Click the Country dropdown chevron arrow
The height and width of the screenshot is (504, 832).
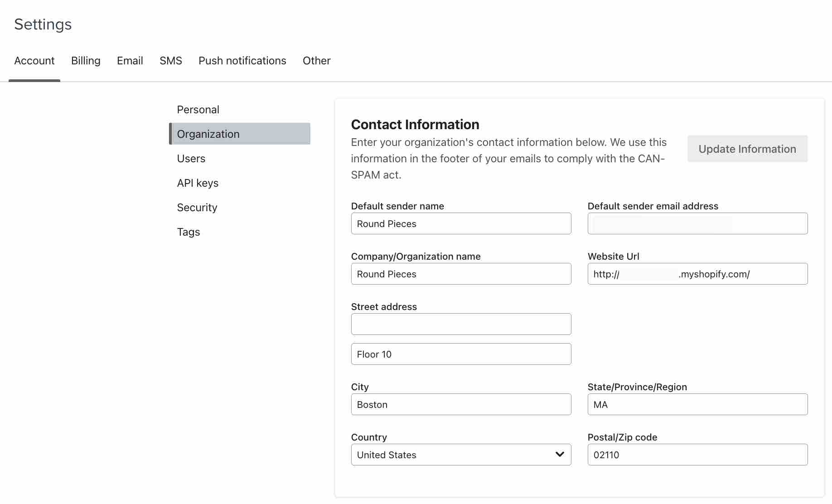(x=560, y=455)
